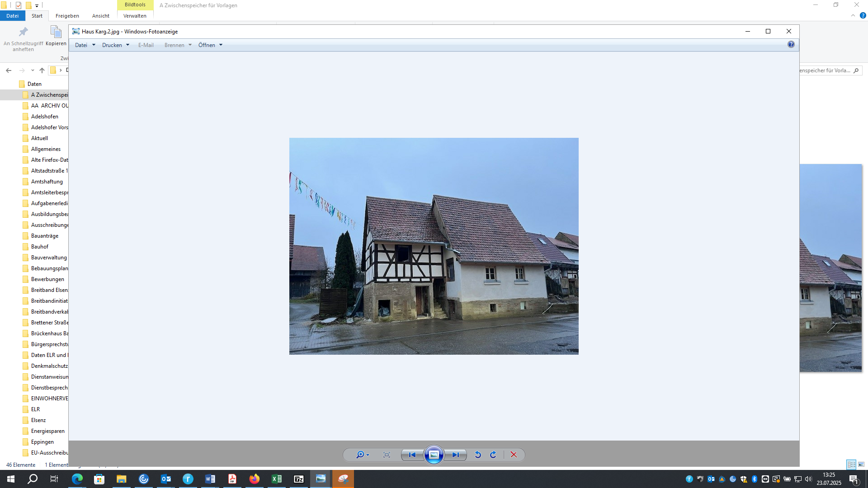The height and width of the screenshot is (488, 868).
Task: Click the Denkmalschutz folder
Action: [49, 366]
